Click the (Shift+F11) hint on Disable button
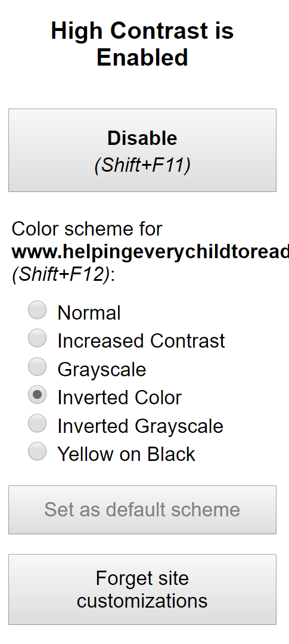Image resolution: width=289 pixels, height=644 pixels. click(x=142, y=165)
